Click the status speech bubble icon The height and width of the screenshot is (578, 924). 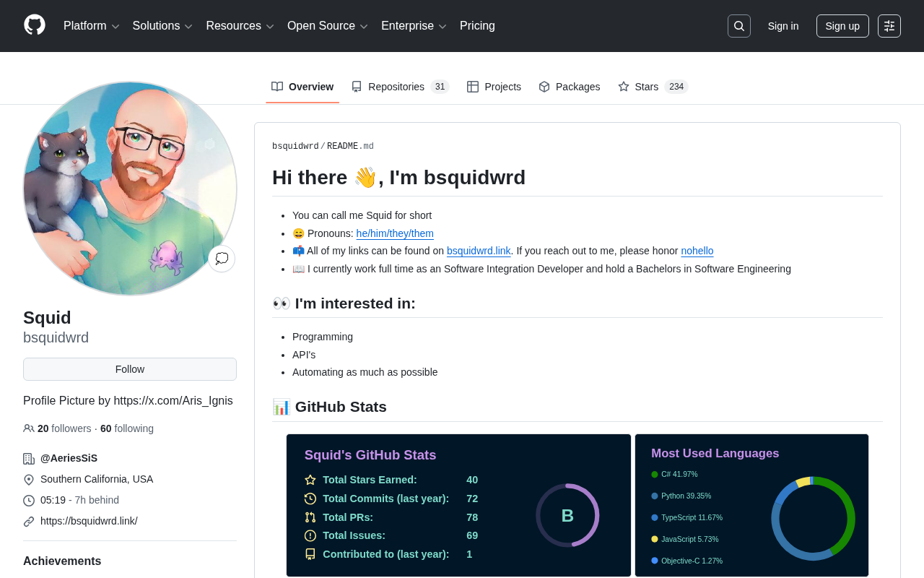click(x=222, y=259)
